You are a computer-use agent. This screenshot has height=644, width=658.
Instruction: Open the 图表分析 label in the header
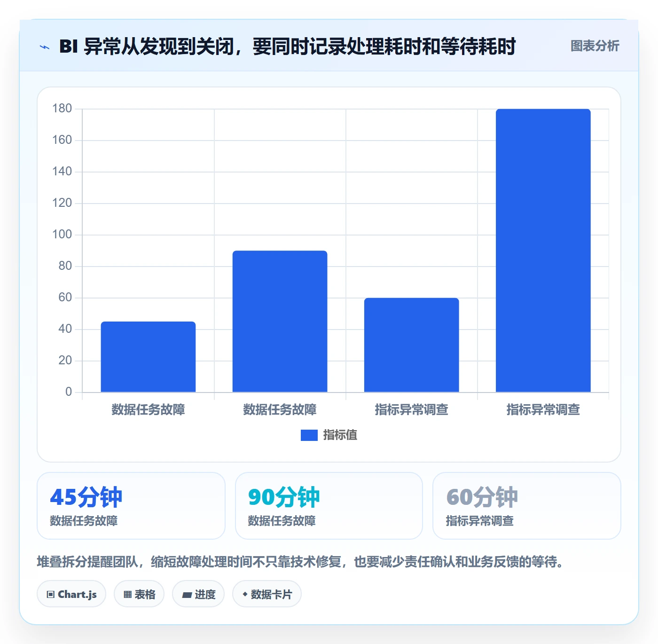coord(595,46)
